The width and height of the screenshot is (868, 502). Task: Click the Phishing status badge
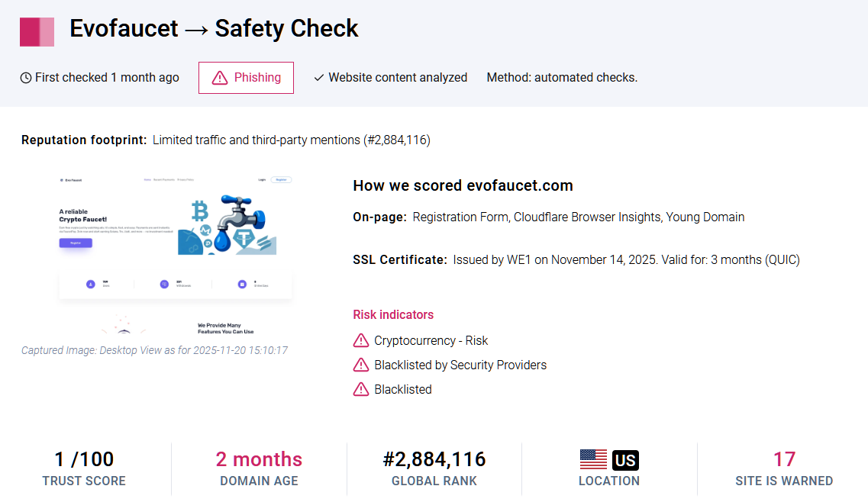tap(246, 77)
